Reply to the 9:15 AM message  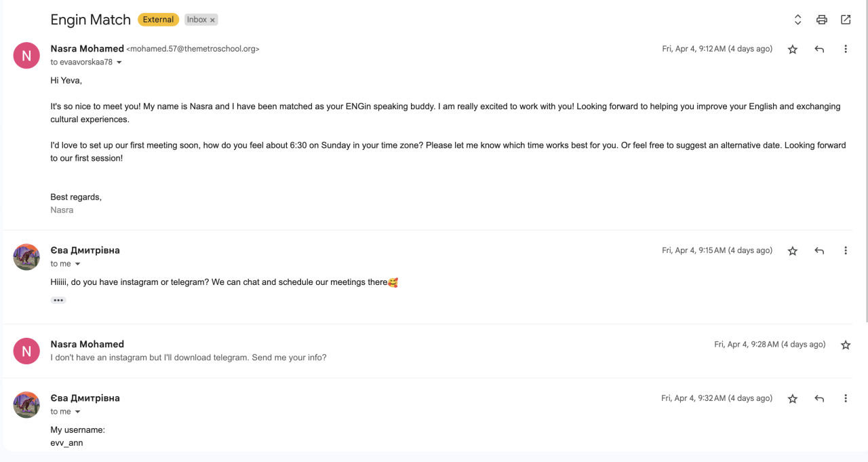click(x=819, y=250)
